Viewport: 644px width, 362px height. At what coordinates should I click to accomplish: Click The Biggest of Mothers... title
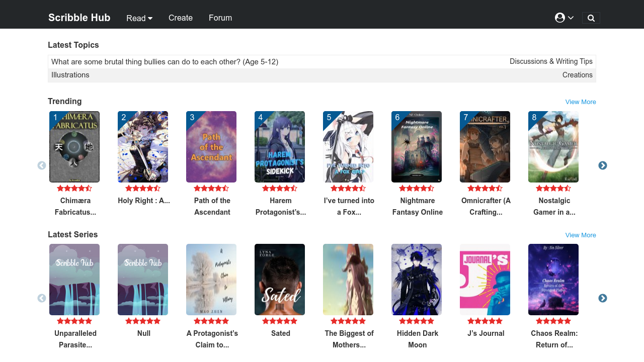pyautogui.click(x=349, y=339)
